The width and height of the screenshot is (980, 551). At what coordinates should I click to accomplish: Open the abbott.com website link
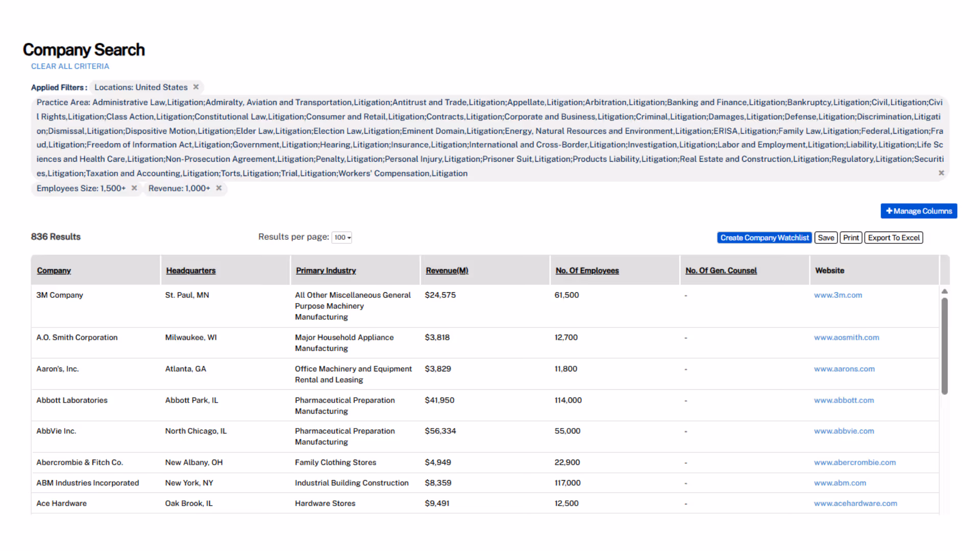point(844,400)
